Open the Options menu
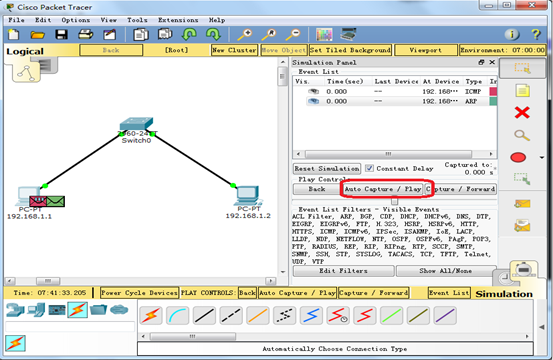Screen dimensions: 553x360 coord(76,20)
